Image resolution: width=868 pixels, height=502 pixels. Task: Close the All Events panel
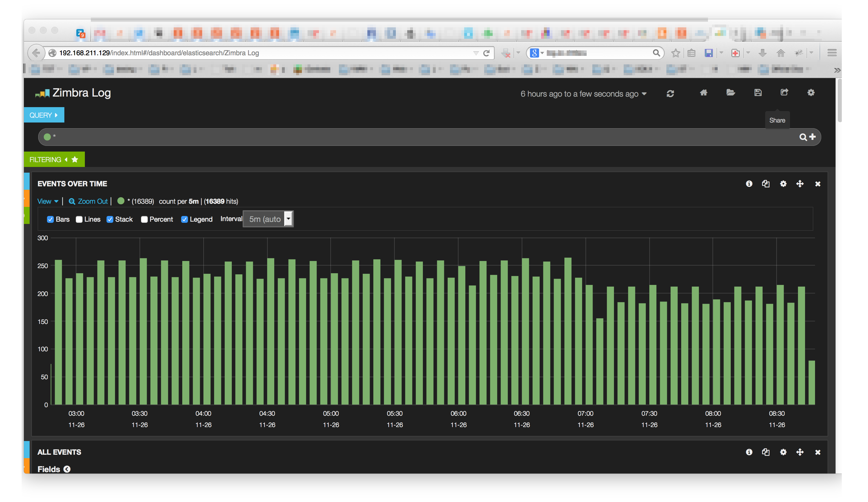click(x=817, y=452)
